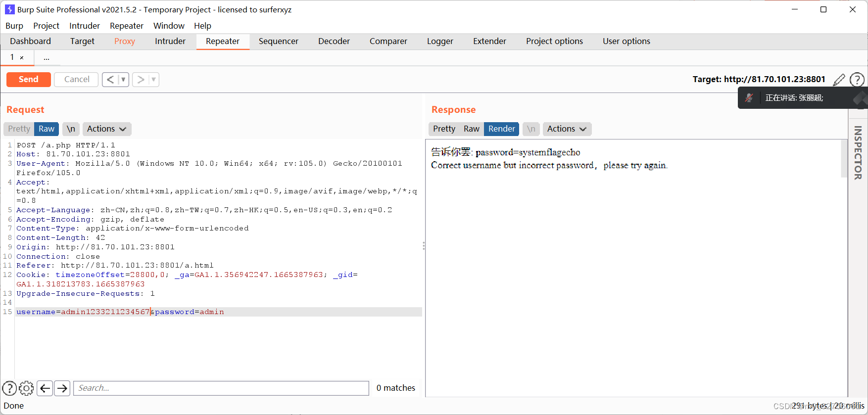Select Repeater request tab 1

12,57
